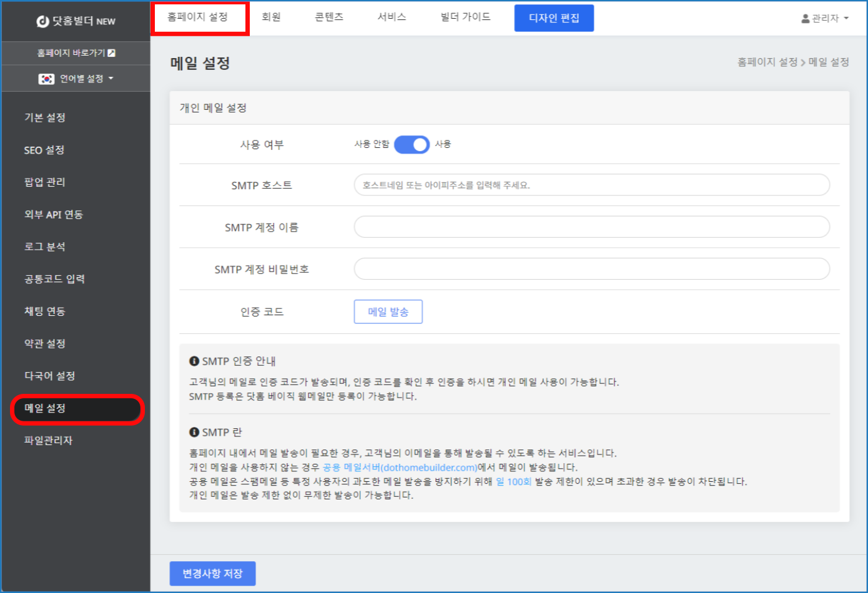This screenshot has width=868, height=593.
Task: Toggle 사용 여부 switch to 사용 안함
Action: click(412, 144)
